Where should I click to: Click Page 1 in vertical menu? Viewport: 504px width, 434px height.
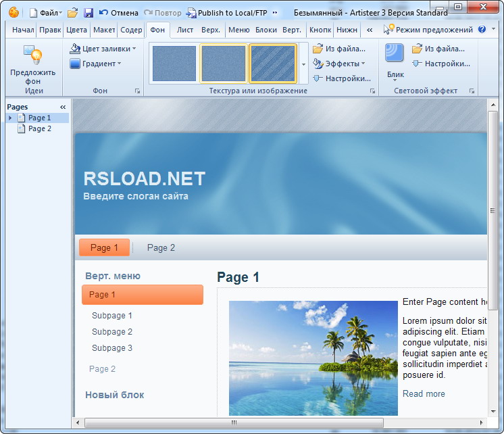[x=143, y=295]
